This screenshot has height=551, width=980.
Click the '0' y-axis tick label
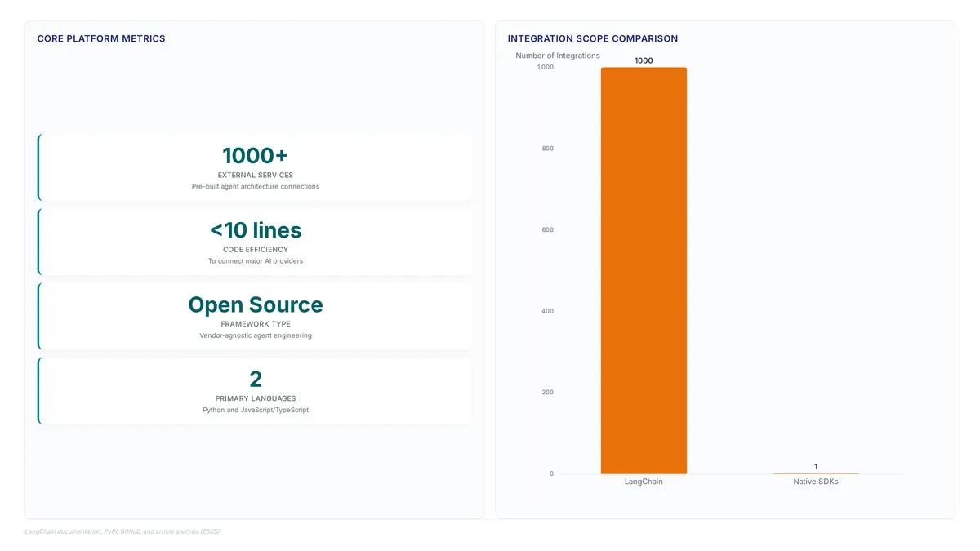(551, 474)
